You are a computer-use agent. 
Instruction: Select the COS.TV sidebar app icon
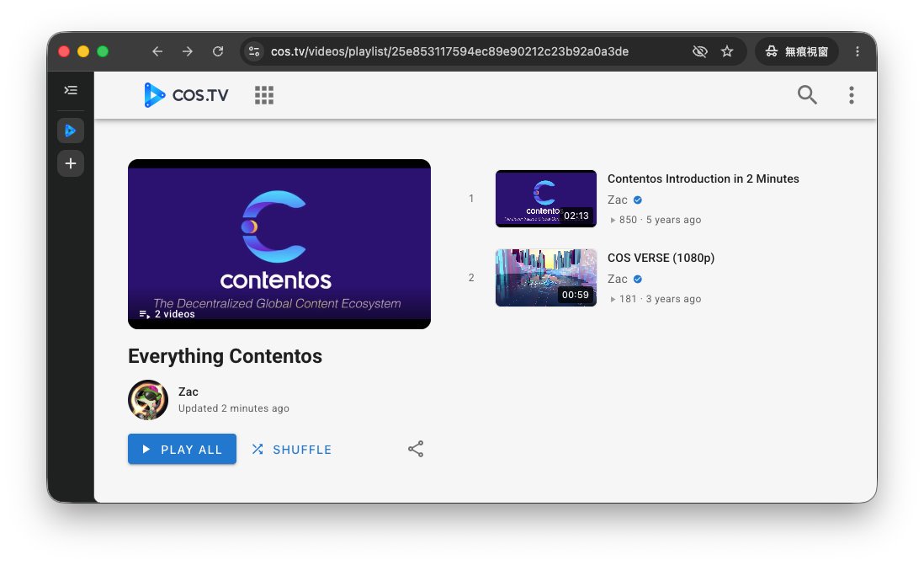click(x=71, y=131)
